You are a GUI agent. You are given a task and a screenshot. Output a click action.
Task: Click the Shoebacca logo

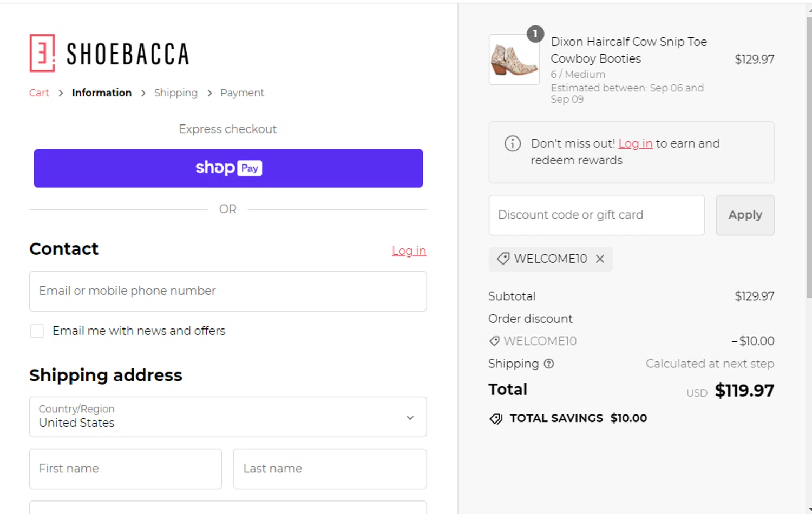(109, 53)
